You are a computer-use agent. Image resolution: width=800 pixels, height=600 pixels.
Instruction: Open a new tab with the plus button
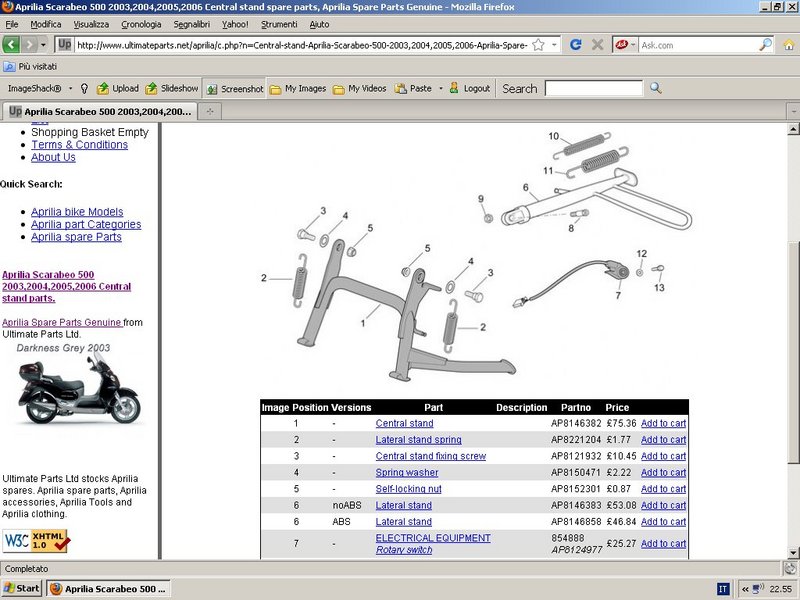(210, 111)
